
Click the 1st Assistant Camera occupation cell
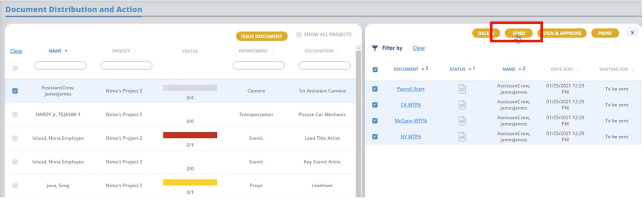[322, 91]
